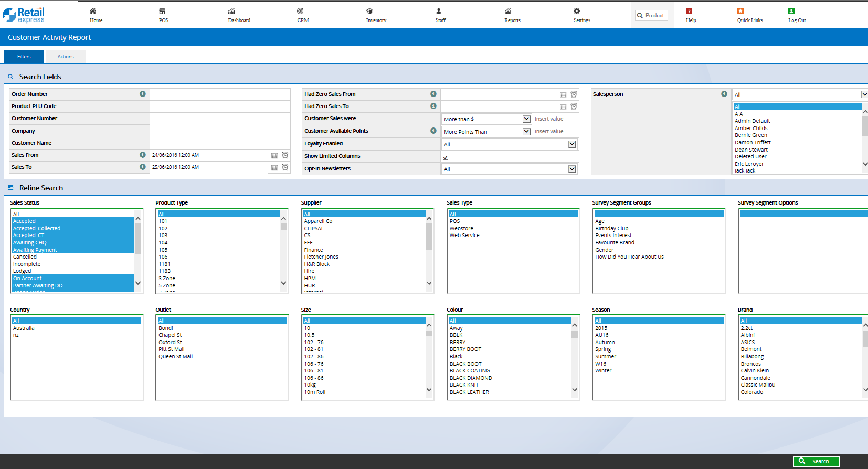This screenshot has height=469, width=868.
Task: Select BLACK DIAMOND in Colour list
Action: point(471,378)
